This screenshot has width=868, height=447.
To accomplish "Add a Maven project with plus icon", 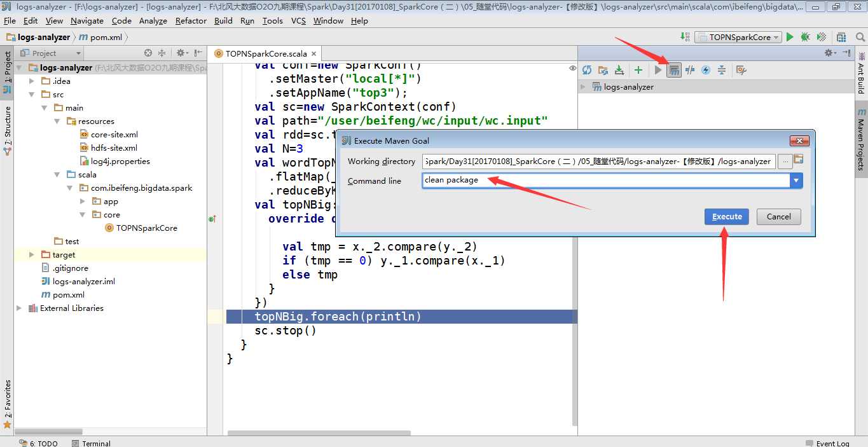I will 638,70.
